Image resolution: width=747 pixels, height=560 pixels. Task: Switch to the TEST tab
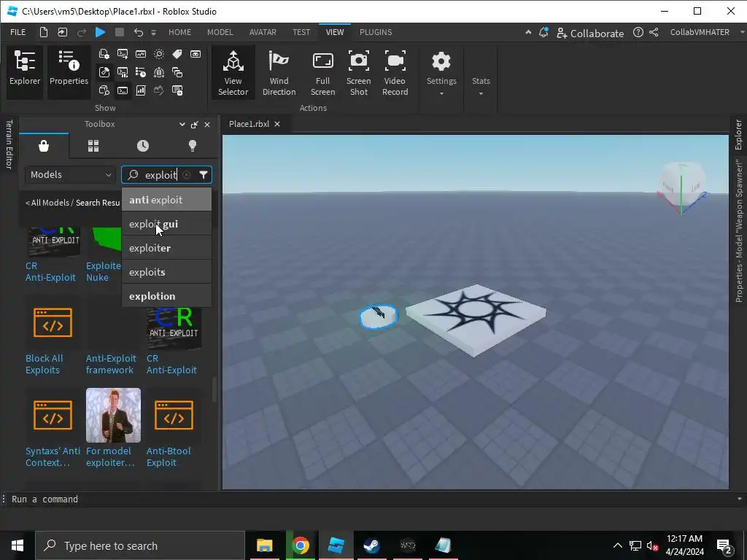pyautogui.click(x=301, y=32)
